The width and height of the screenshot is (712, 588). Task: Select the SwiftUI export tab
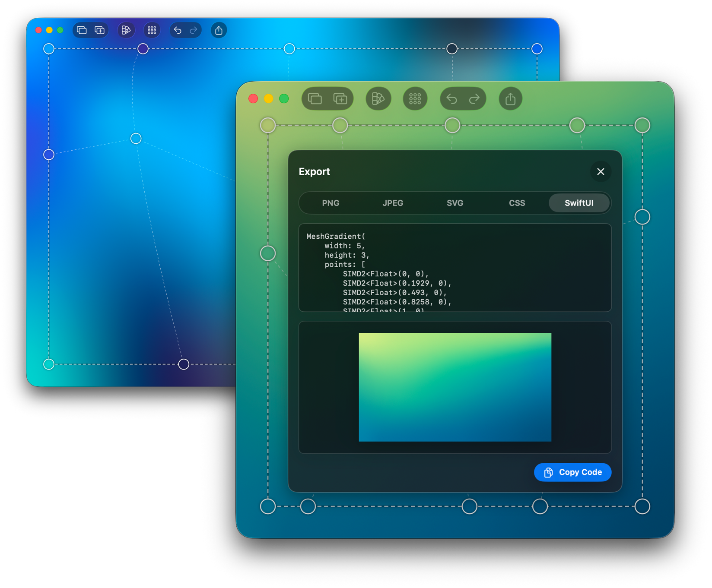(579, 203)
